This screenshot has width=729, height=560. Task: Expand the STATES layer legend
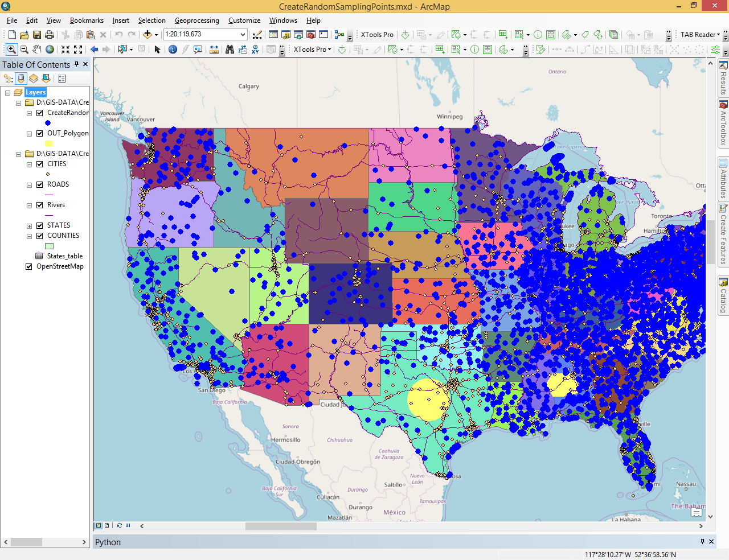[x=29, y=226]
